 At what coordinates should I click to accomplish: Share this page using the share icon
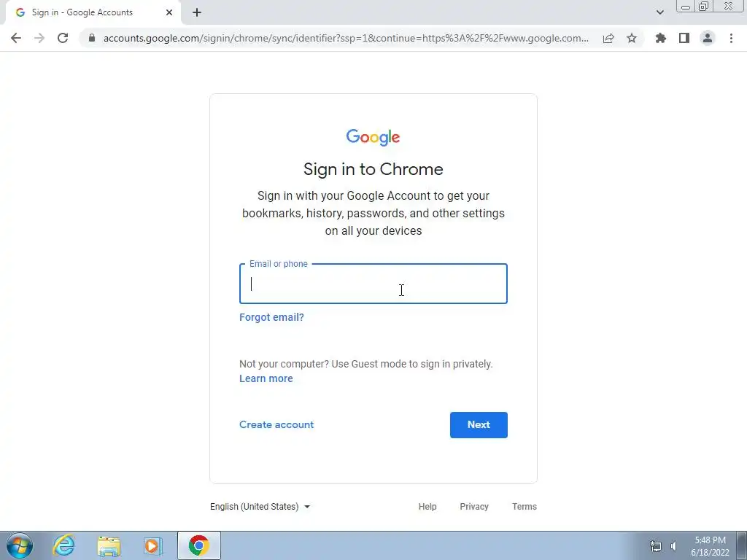click(x=608, y=38)
